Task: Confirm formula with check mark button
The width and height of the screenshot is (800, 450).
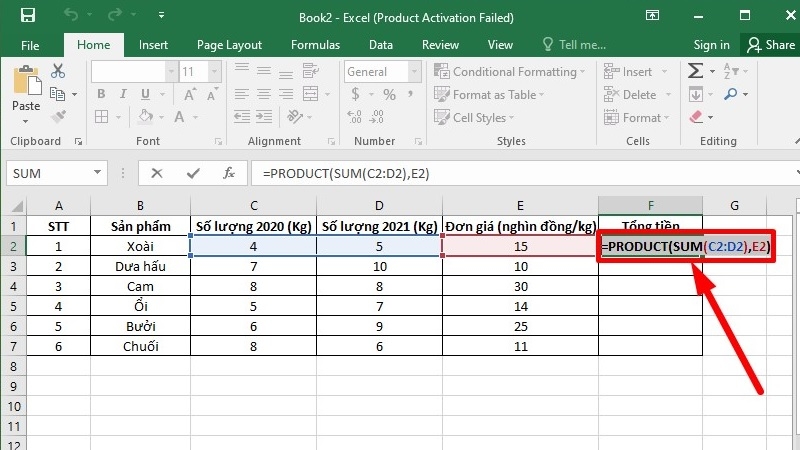Action: coord(193,173)
